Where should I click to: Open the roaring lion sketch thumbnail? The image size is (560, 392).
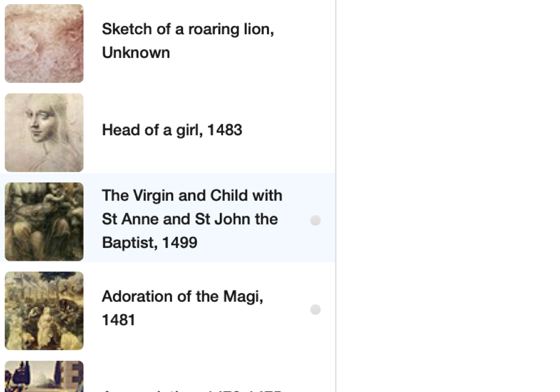[x=44, y=44]
